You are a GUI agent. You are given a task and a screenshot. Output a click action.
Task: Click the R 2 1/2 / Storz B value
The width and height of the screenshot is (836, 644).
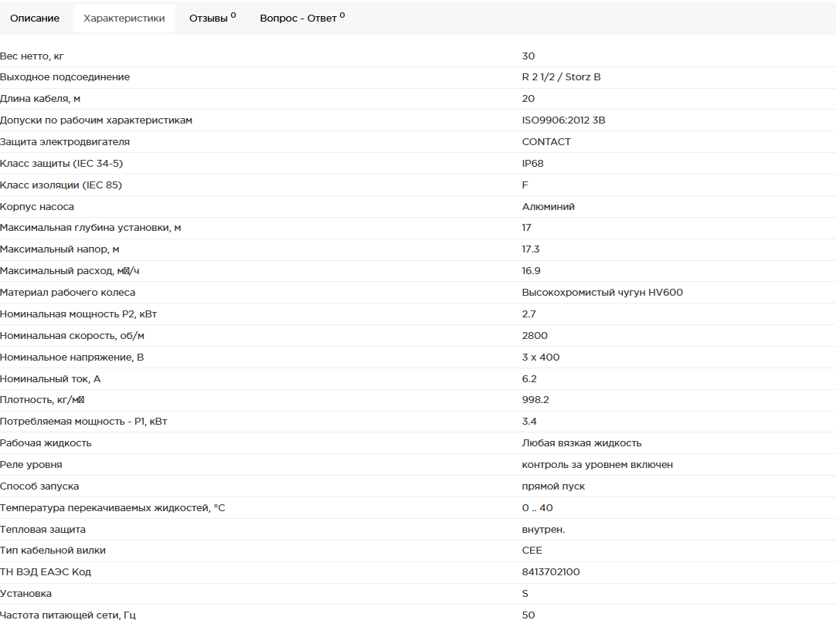562,77
